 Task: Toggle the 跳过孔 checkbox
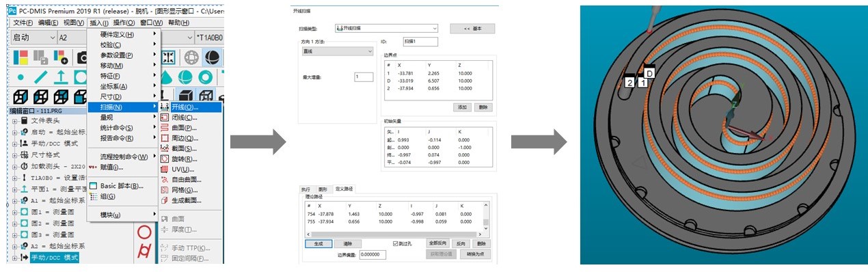pyautogui.click(x=396, y=243)
